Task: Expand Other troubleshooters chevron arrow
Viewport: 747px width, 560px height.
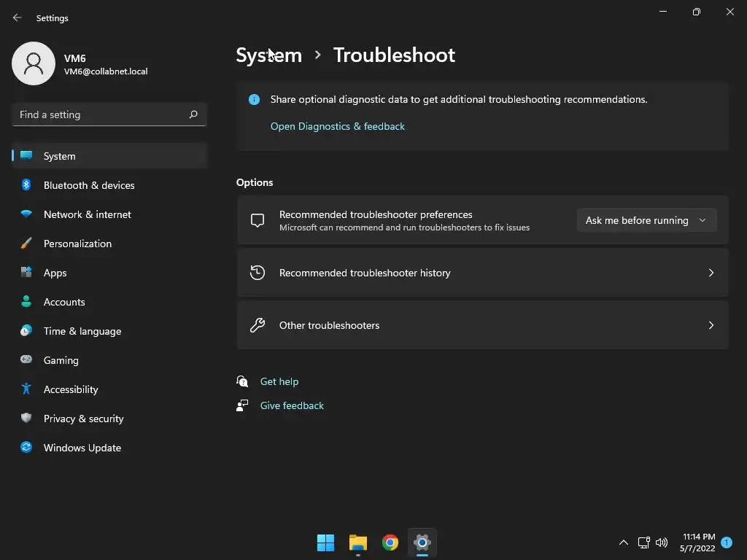Action: click(711, 324)
